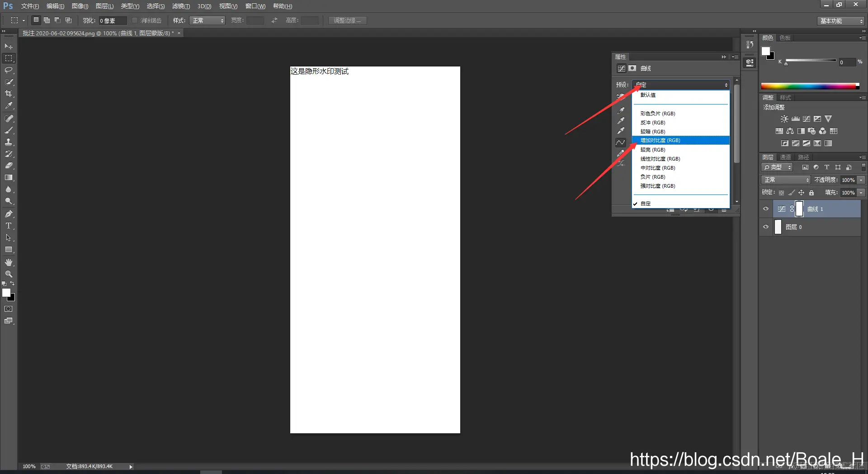Select the Clone Stamp tool
This screenshot has height=474, width=868.
9,142
